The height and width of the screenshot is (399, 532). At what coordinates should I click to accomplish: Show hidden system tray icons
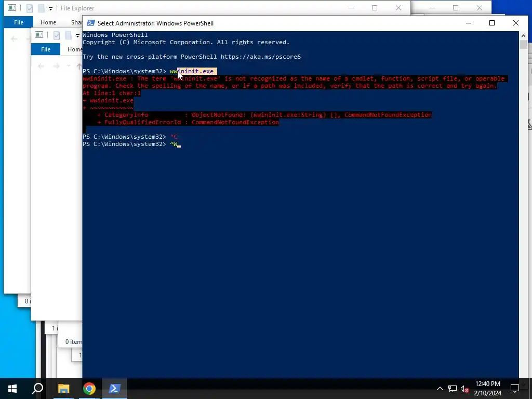point(440,389)
